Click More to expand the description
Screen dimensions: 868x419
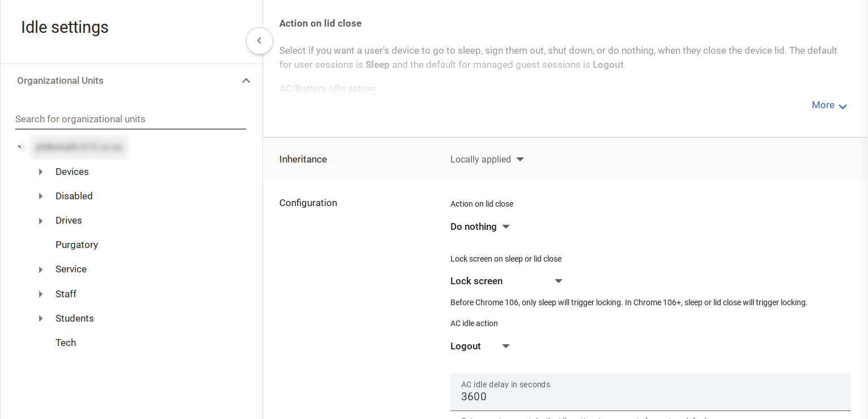(829, 105)
